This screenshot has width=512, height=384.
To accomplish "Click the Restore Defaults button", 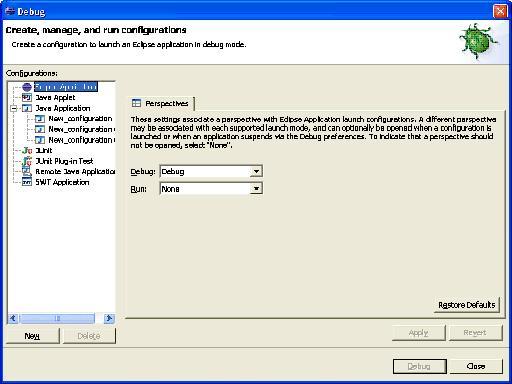I will [467, 305].
